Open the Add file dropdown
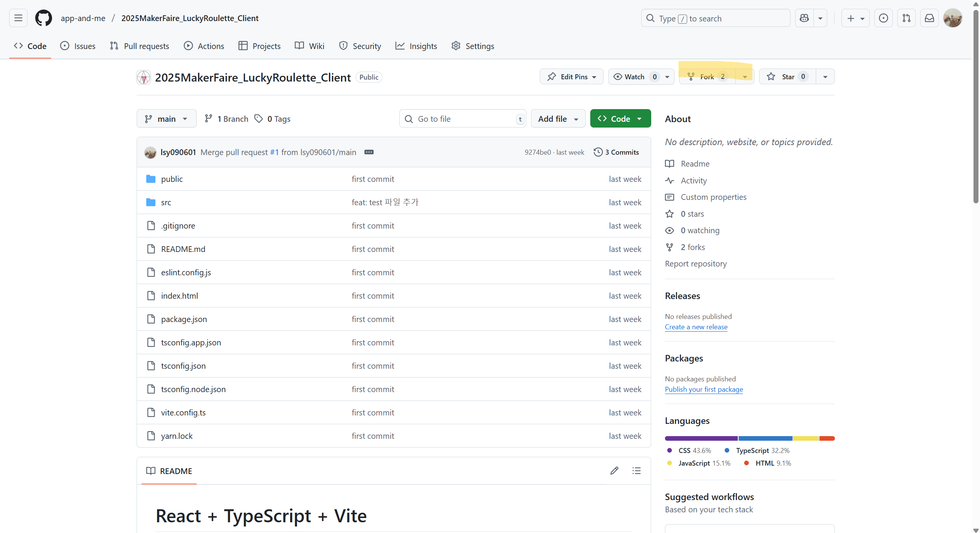Image resolution: width=980 pixels, height=533 pixels. tap(558, 119)
